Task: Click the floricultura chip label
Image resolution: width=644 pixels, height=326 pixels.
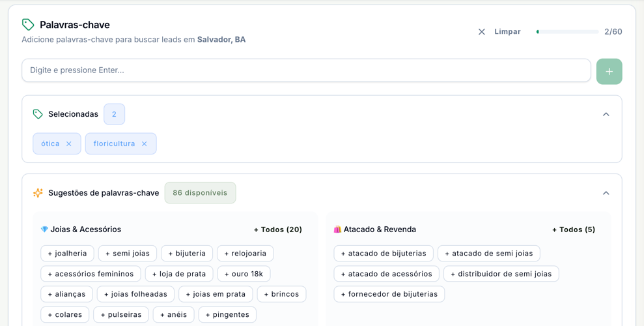Action: pyautogui.click(x=114, y=144)
